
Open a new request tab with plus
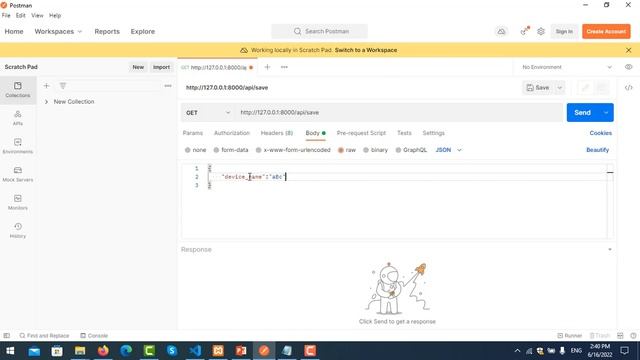click(x=267, y=67)
